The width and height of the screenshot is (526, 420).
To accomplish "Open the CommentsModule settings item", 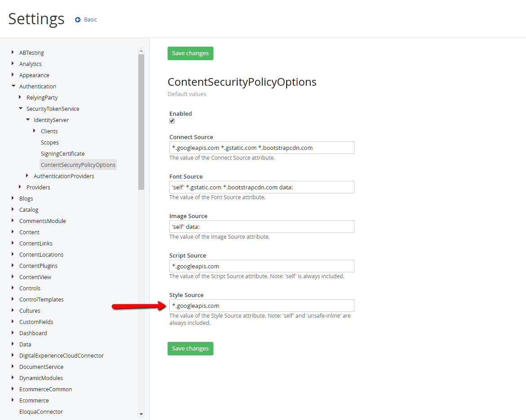I will click(43, 221).
